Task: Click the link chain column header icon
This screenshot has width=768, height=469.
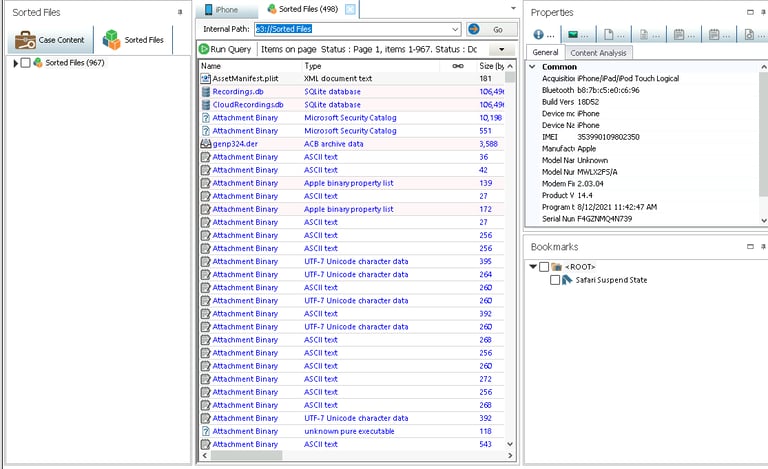Action: [458, 66]
